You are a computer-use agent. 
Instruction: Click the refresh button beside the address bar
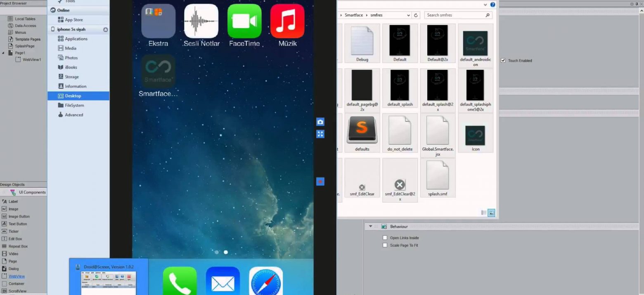tap(416, 15)
